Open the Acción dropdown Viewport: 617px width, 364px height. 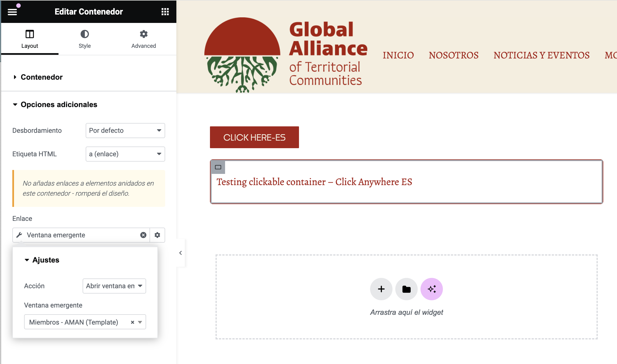click(x=114, y=286)
